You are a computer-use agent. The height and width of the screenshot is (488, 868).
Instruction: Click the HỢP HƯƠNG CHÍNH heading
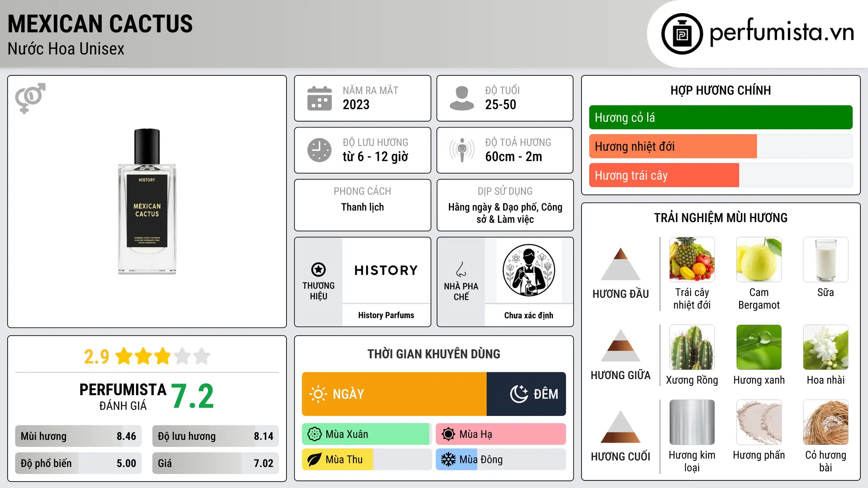tap(721, 91)
